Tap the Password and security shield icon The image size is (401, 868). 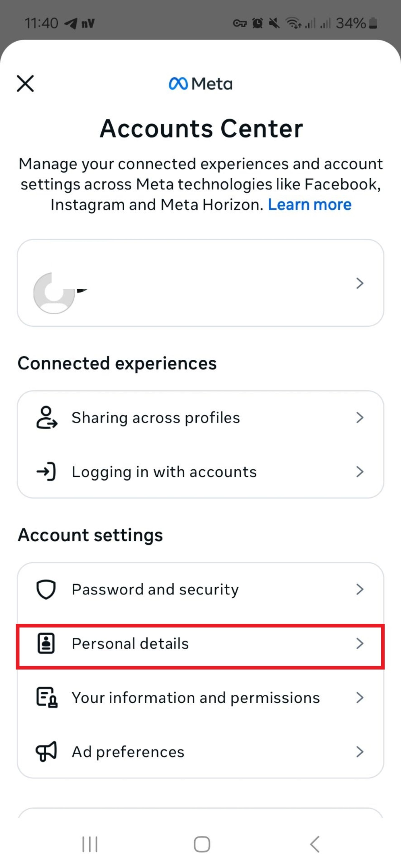pyautogui.click(x=46, y=589)
